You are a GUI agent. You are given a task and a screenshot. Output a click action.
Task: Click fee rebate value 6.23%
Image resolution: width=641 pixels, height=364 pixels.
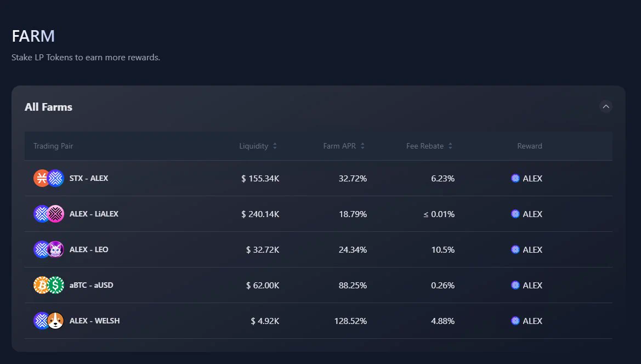pyautogui.click(x=443, y=179)
